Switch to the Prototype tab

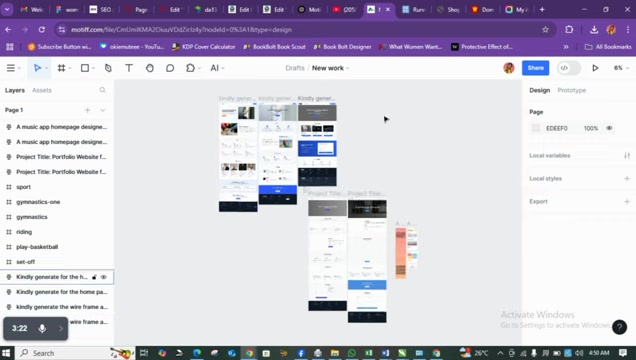click(x=572, y=90)
